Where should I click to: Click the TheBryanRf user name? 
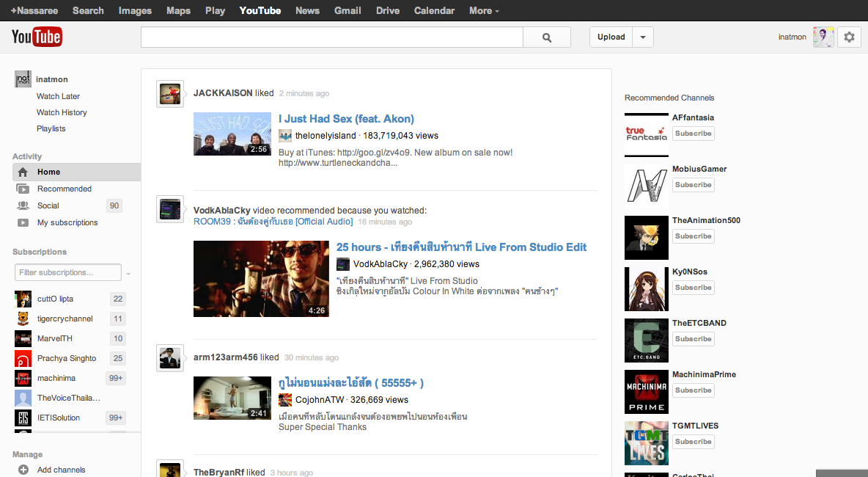(x=218, y=472)
